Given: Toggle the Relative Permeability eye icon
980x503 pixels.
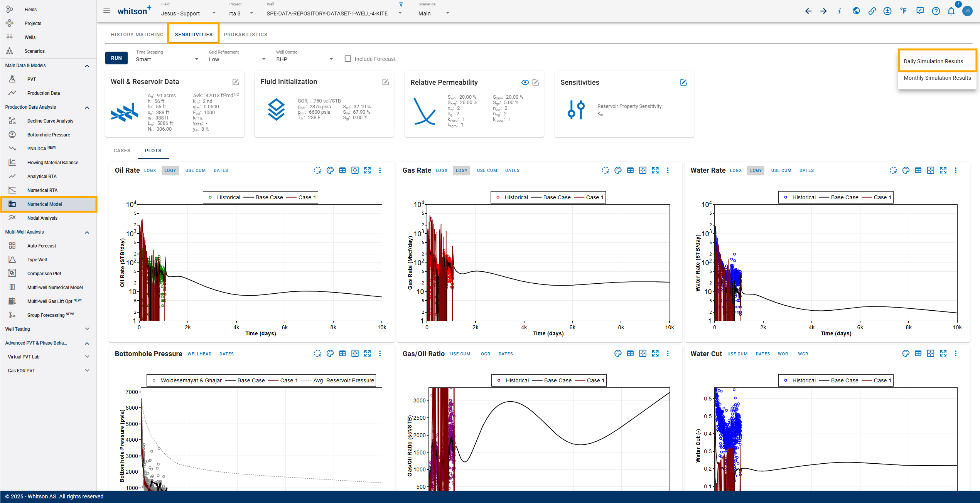Looking at the screenshot, I should [525, 82].
